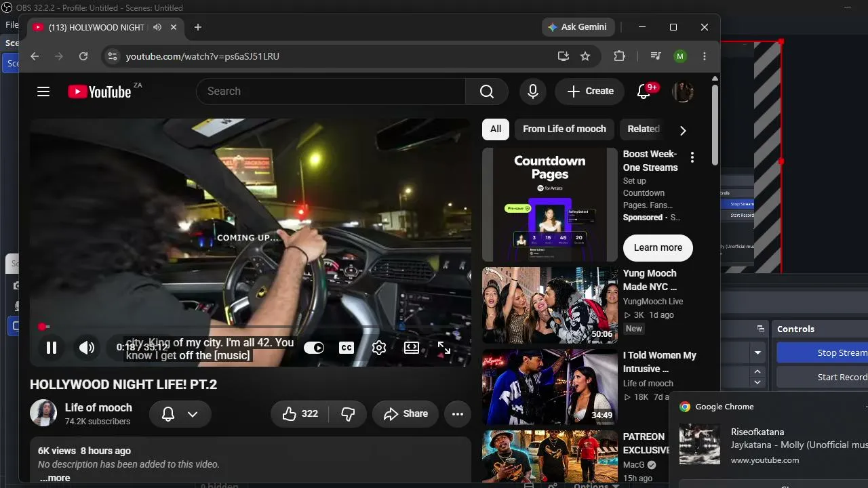Open the Life of mooch channel name link

pos(98,407)
